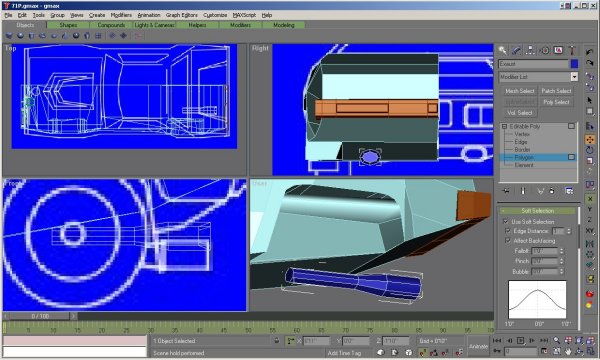Toggle the Affect Backfacing checkbox
This screenshot has height=360, width=600.
[508, 240]
